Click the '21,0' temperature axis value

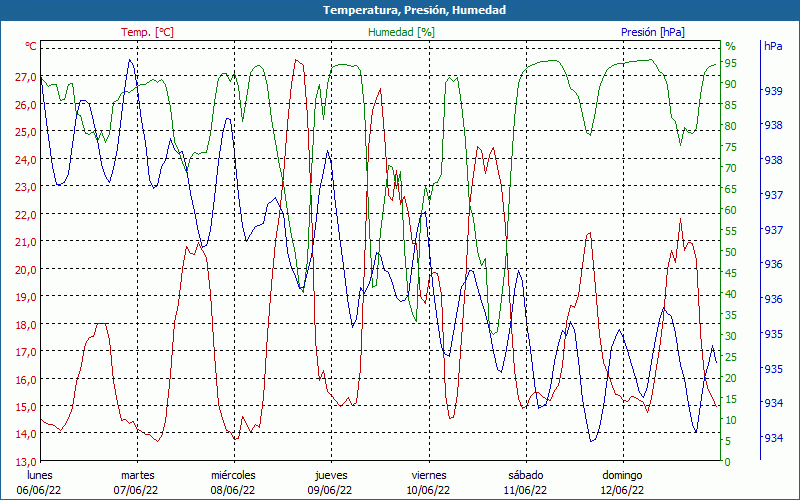[x=26, y=242]
